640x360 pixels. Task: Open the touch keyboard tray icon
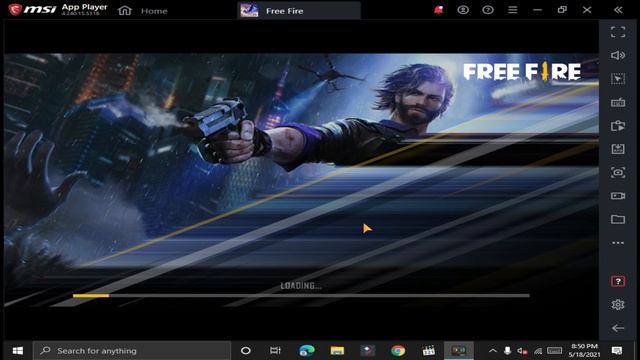[554, 351]
